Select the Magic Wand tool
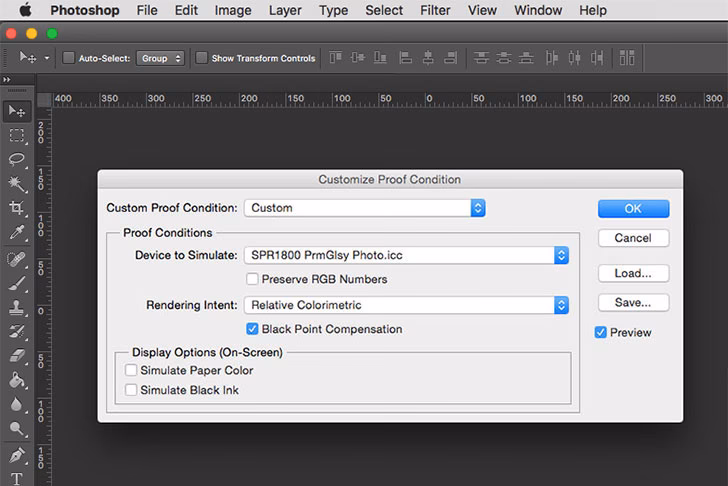 pyautogui.click(x=17, y=184)
